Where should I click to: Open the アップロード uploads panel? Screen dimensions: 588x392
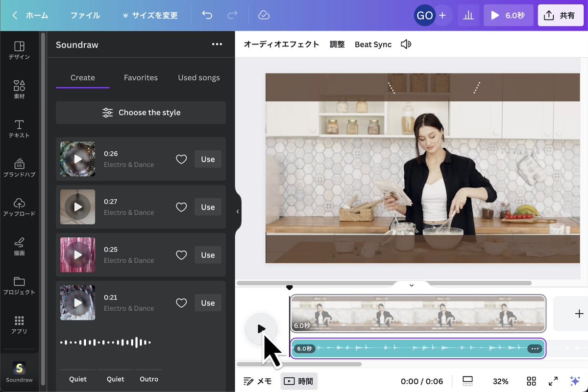[20, 207]
